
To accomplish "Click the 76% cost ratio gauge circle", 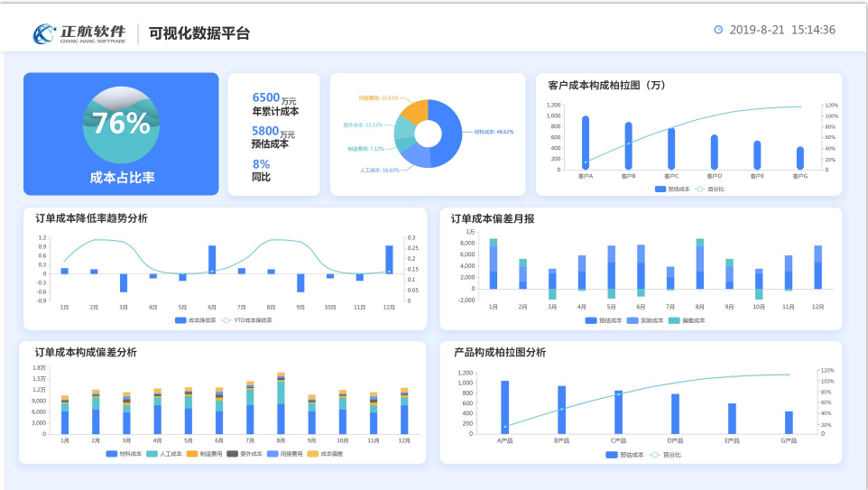I will click(121, 125).
